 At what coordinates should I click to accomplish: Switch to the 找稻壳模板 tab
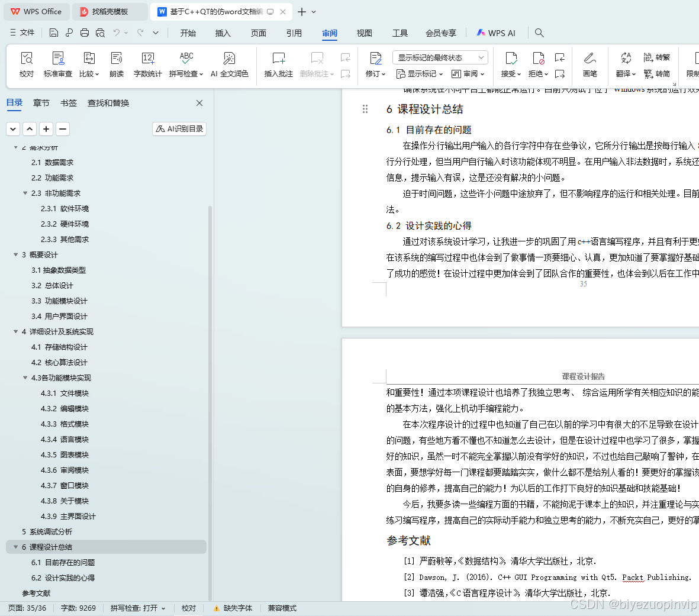(x=109, y=12)
